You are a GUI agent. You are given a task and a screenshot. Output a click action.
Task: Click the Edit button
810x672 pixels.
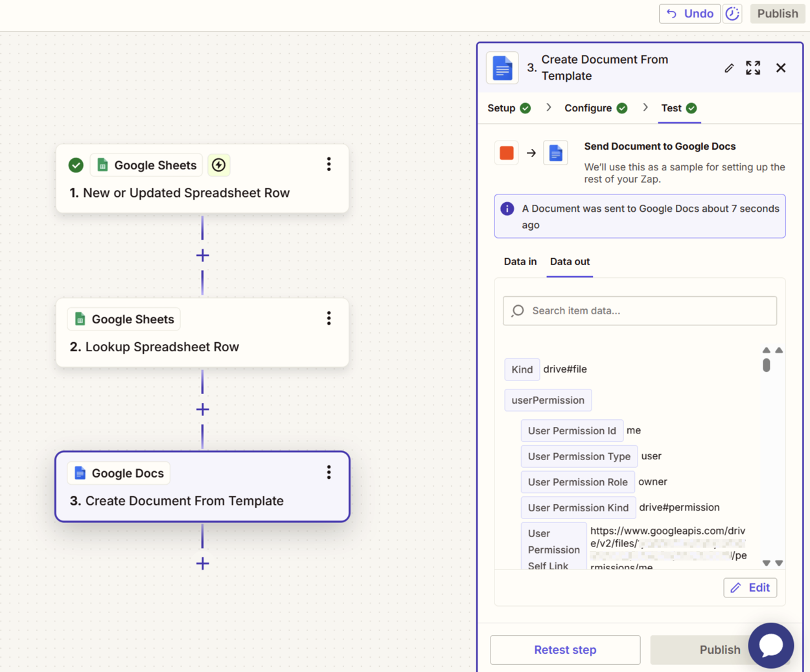pyautogui.click(x=750, y=588)
